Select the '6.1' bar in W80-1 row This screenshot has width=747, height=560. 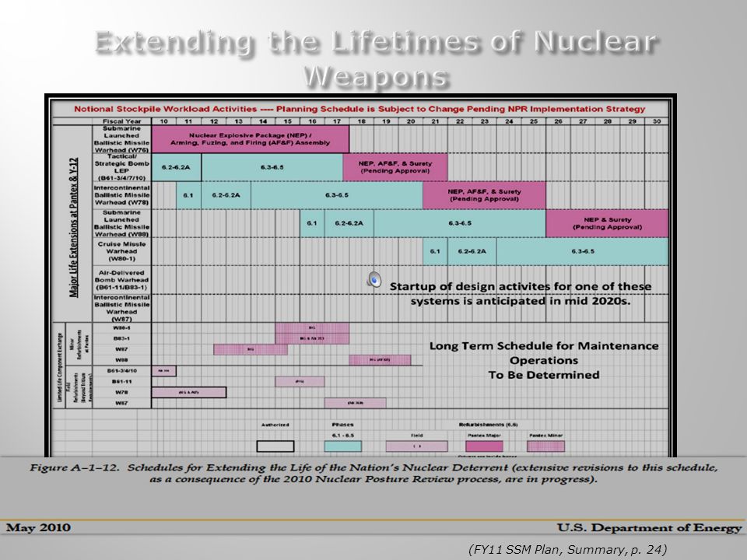[435, 251]
